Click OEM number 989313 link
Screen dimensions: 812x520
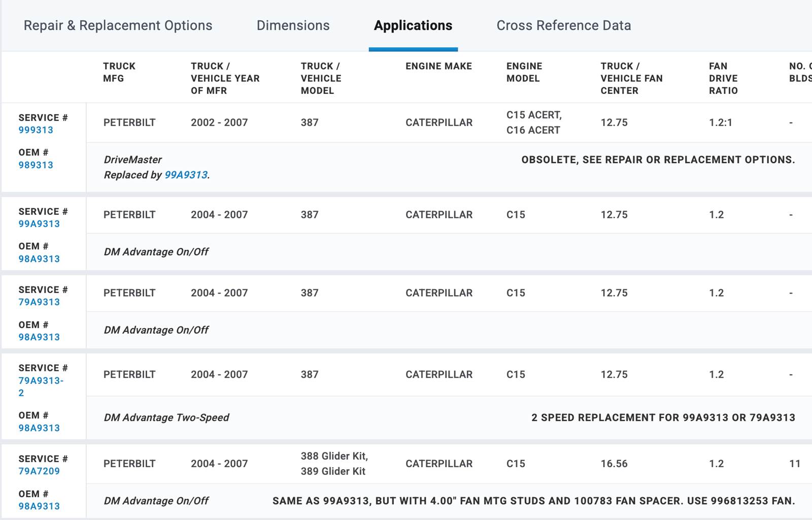click(36, 165)
